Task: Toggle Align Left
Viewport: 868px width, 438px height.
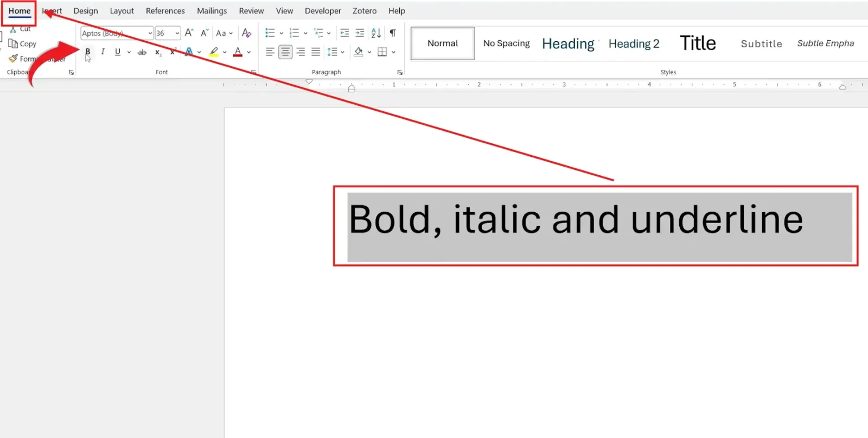Action: click(270, 52)
